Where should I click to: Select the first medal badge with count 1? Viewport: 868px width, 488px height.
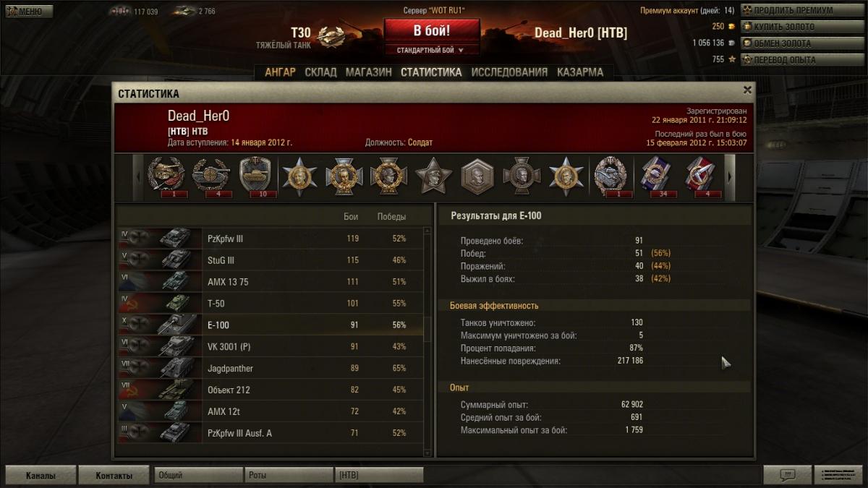[167, 176]
